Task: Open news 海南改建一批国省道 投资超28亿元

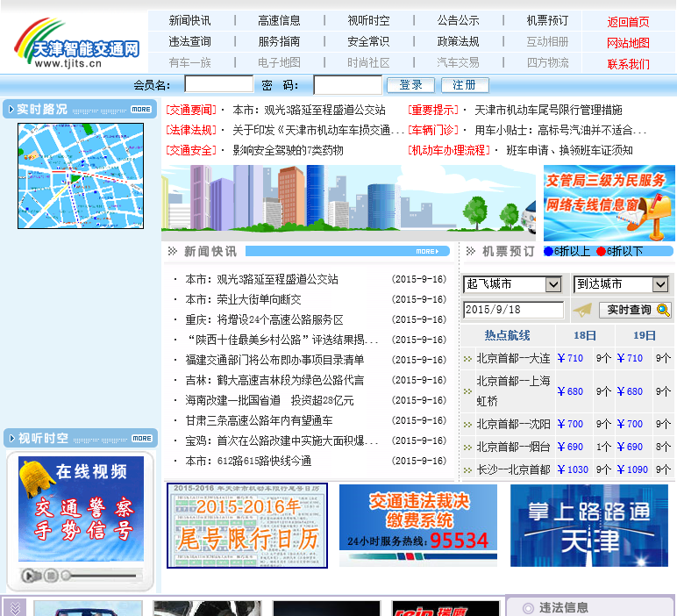Action: [x=269, y=400]
